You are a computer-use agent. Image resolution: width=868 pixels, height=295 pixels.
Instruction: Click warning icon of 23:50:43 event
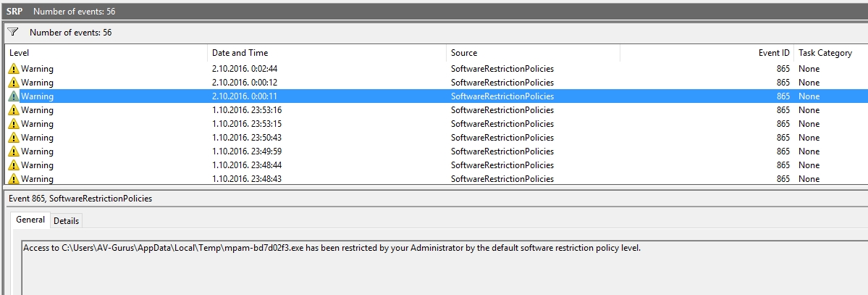[14, 138]
